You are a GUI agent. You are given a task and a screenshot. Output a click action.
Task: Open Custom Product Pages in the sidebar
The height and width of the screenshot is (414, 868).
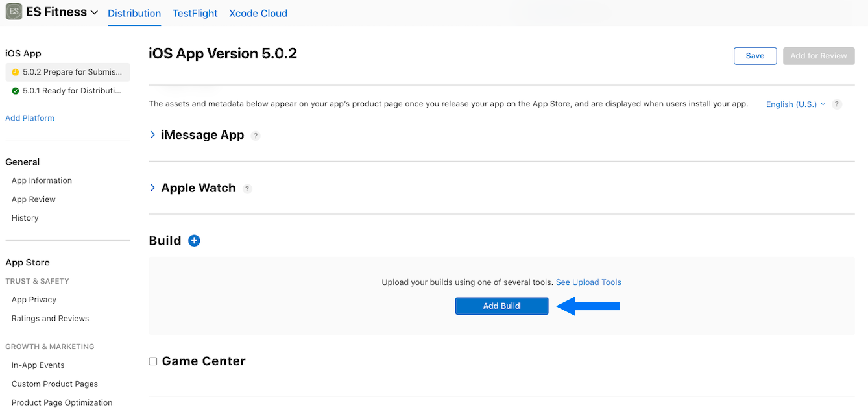pyautogui.click(x=54, y=384)
